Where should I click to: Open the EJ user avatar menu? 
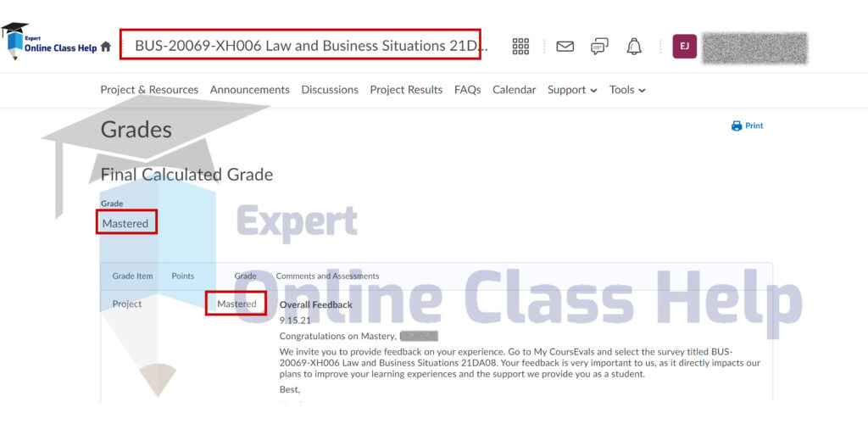tap(684, 47)
